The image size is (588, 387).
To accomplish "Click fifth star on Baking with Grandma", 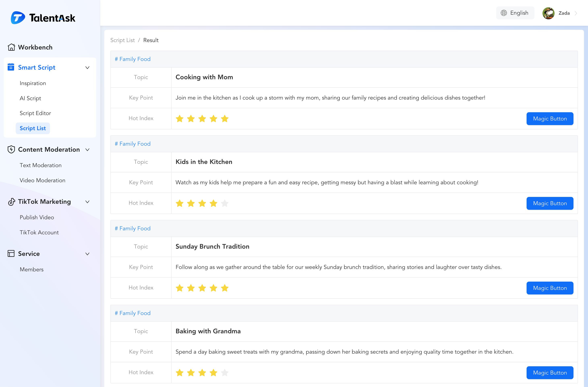I will pyautogui.click(x=225, y=373).
